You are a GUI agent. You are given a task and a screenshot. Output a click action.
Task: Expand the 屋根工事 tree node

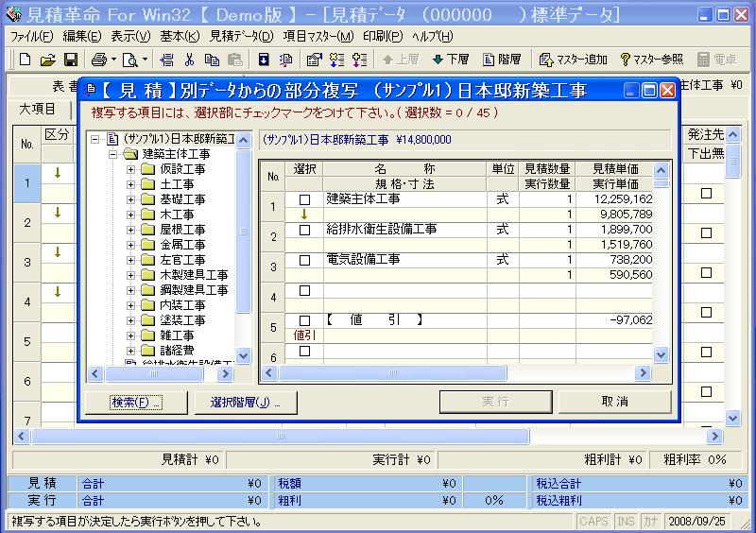[x=130, y=230]
